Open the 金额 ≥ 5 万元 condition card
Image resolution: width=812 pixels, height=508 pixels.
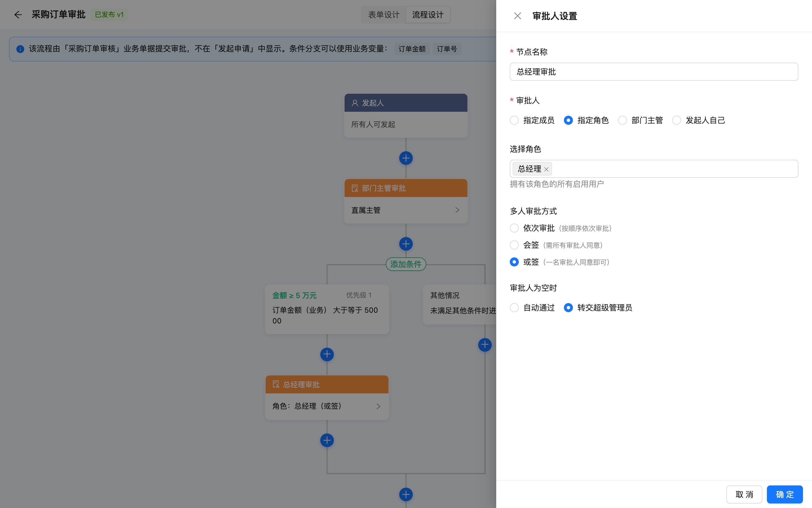point(327,309)
